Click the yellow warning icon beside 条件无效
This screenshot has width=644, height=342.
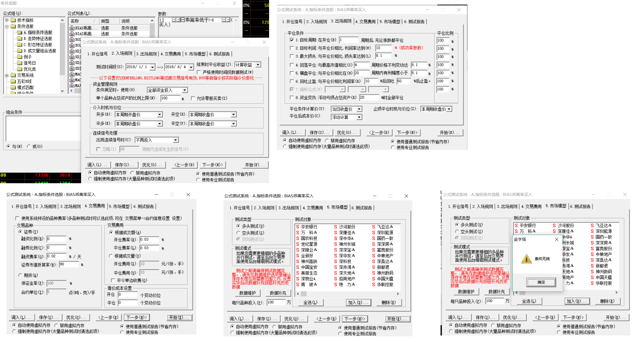[x=526, y=259]
